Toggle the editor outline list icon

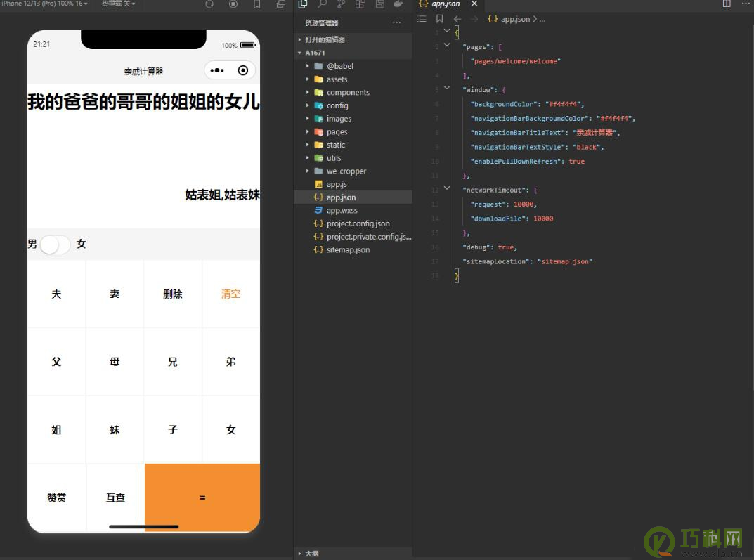(x=422, y=19)
